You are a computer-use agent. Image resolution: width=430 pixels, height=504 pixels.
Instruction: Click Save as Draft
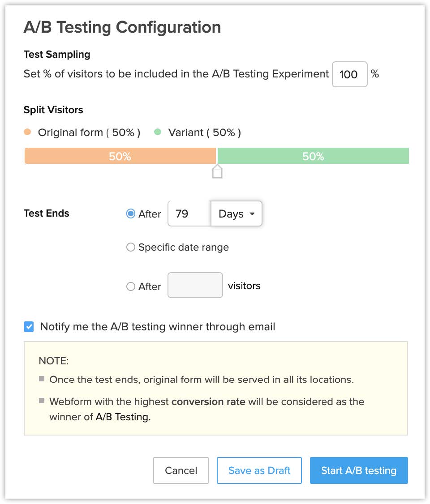tap(259, 470)
